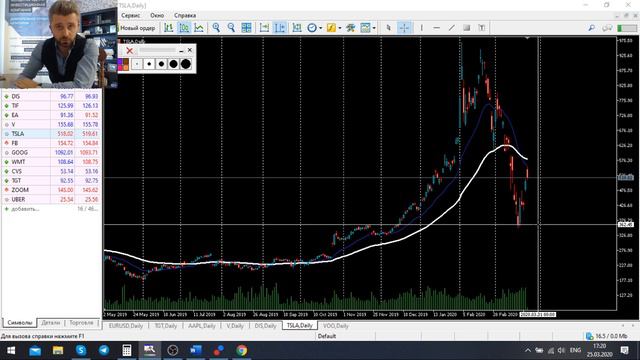Screen dimensions: 640x360
Task: Click добавить to add a symbol
Action: pyautogui.click(x=25, y=209)
